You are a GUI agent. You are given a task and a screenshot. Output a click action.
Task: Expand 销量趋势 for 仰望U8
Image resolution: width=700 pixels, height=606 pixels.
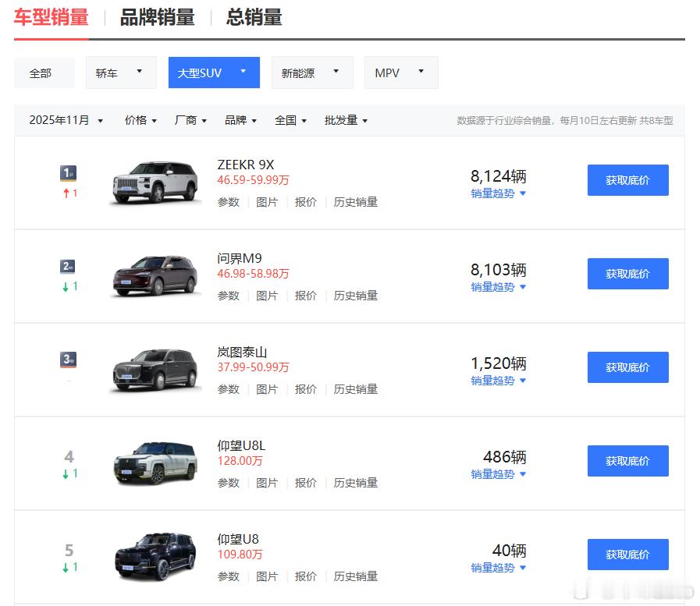tap(498, 568)
